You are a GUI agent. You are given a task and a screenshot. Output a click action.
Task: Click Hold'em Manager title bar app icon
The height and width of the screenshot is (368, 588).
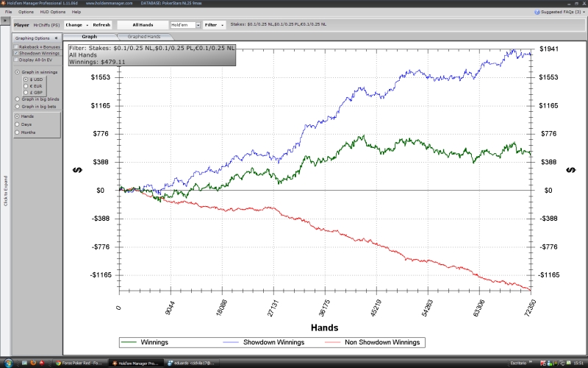pos(4,3)
